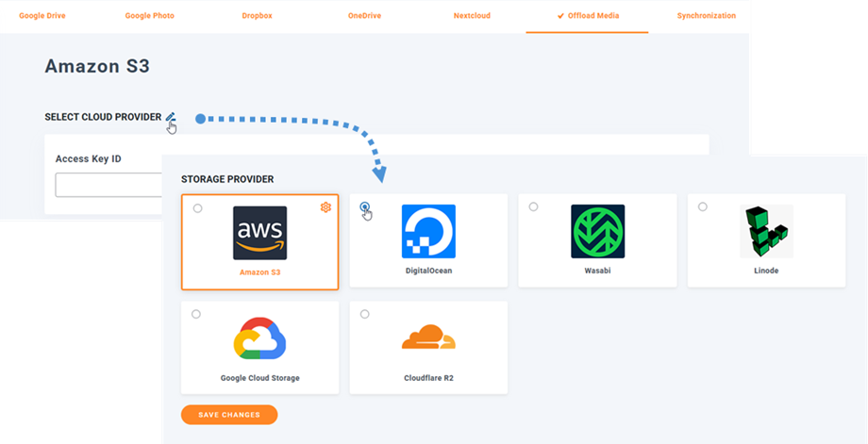Click the Cloudflare R2 logo
This screenshot has height=444, width=868.
point(428,337)
